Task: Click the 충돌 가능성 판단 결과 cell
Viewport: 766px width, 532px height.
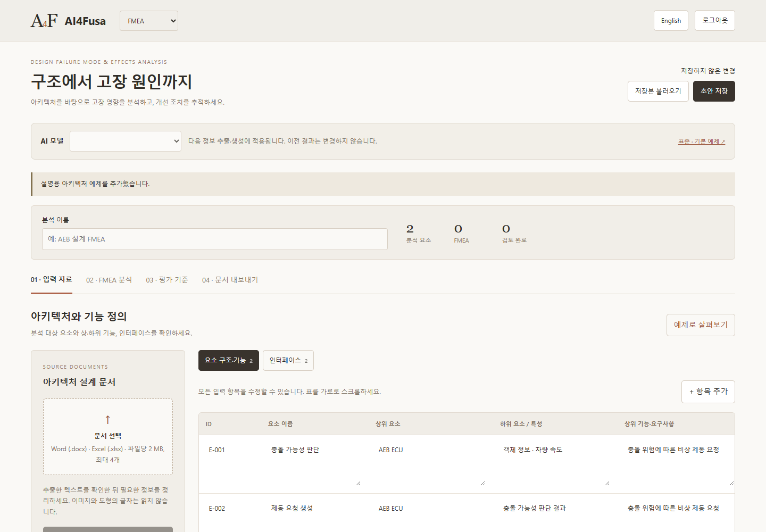Action: (554, 517)
